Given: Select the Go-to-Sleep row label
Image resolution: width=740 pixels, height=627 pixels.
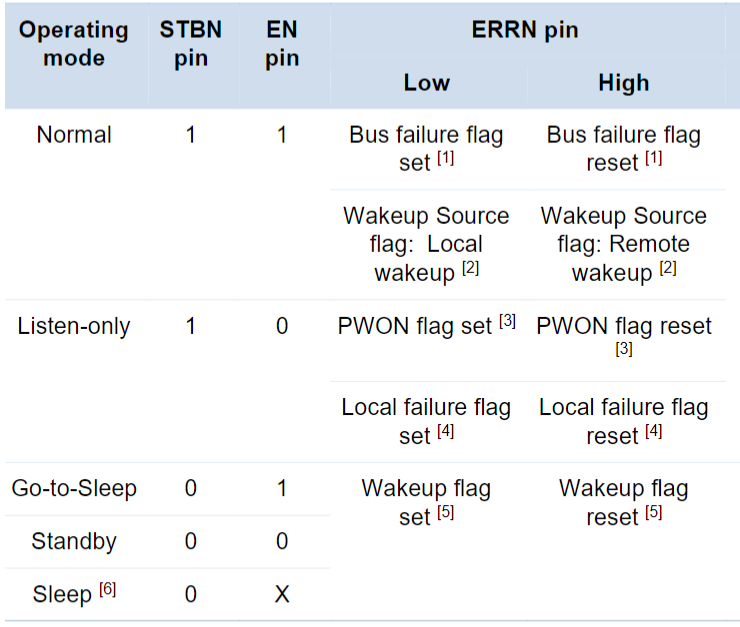Looking at the screenshot, I should (x=74, y=488).
